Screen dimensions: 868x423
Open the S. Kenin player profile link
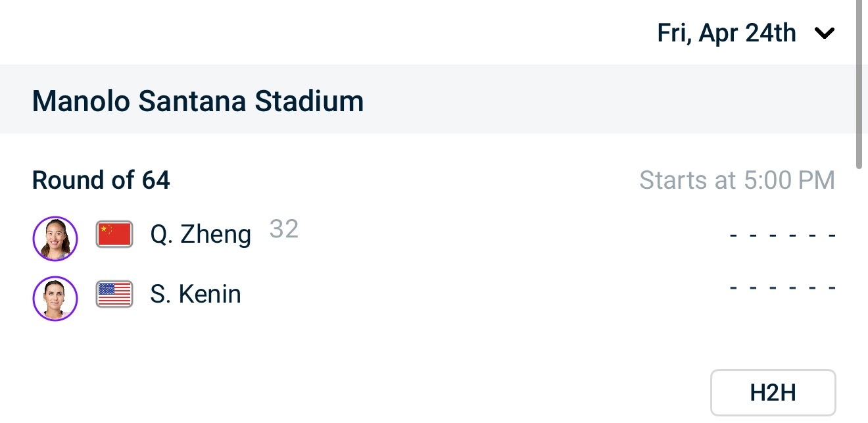[195, 294]
